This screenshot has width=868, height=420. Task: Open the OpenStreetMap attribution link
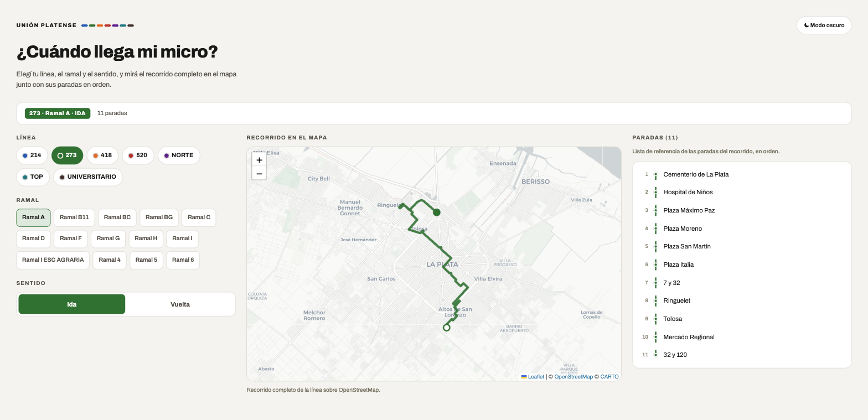coord(573,377)
